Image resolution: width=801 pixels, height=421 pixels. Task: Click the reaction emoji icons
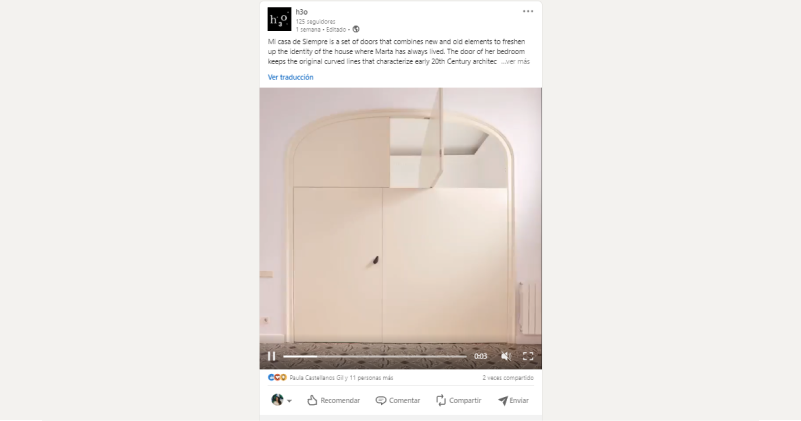[277, 378]
